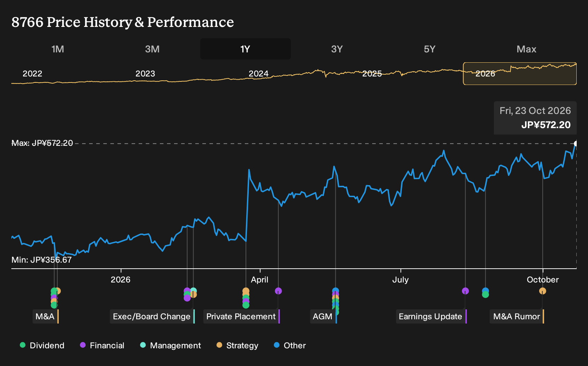Choose the 1Y range tab
Image resolution: width=588 pixels, height=366 pixels.
point(245,49)
